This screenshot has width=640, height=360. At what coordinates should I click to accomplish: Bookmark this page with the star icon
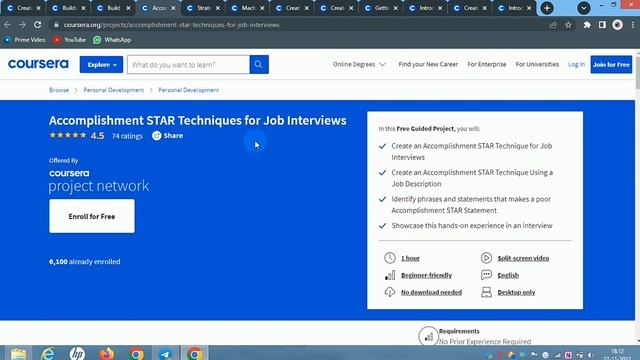point(568,25)
